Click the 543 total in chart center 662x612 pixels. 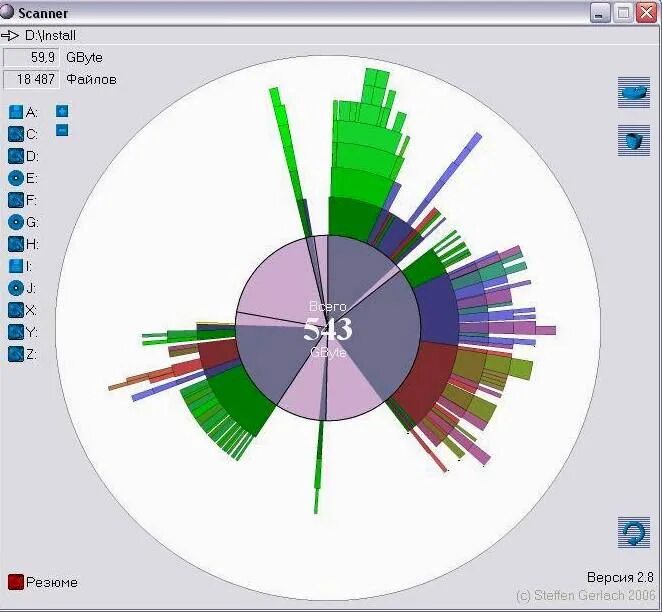click(x=328, y=329)
